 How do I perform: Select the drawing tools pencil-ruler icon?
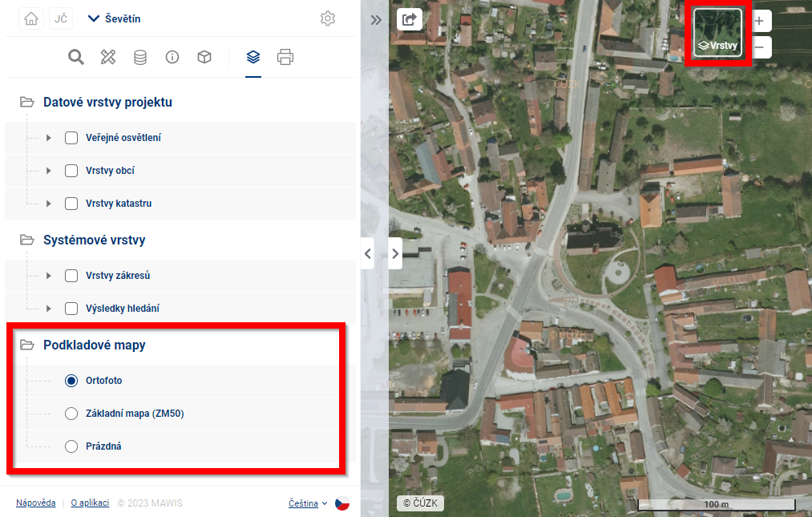tap(108, 57)
